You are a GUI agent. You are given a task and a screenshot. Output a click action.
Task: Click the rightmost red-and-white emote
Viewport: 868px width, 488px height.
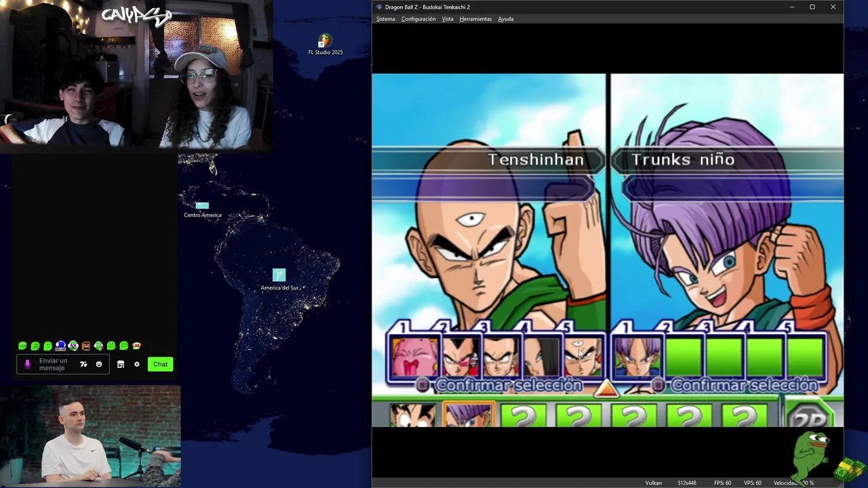(x=136, y=346)
